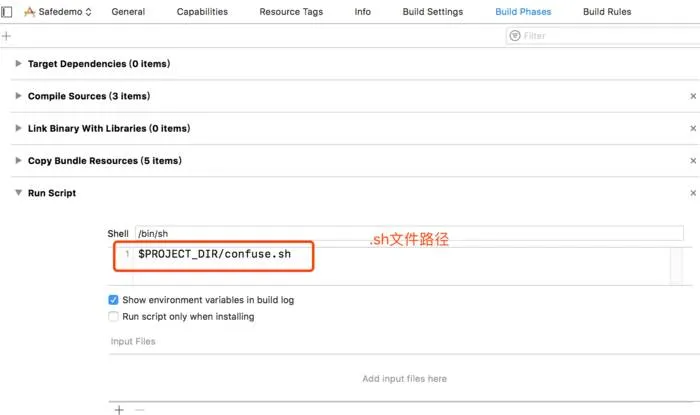Click the filter icon in the Filter field
This screenshot has height=415, width=700.
515,36
